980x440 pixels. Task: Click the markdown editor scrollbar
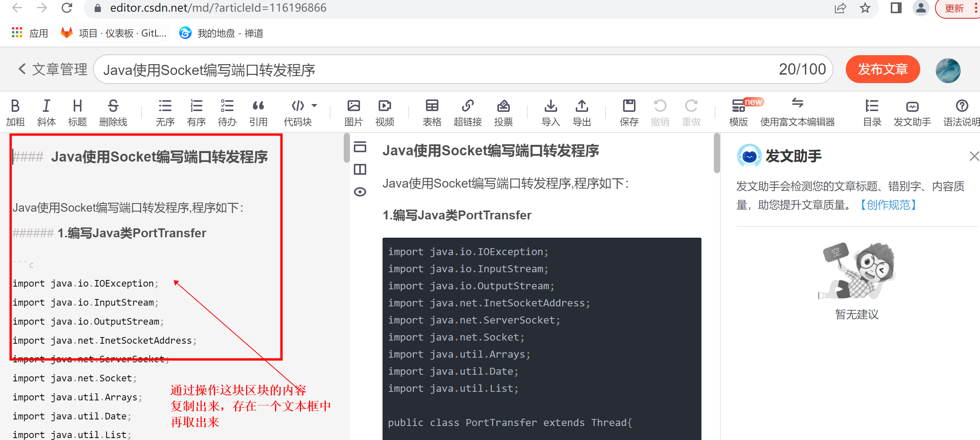pyautogui.click(x=346, y=148)
